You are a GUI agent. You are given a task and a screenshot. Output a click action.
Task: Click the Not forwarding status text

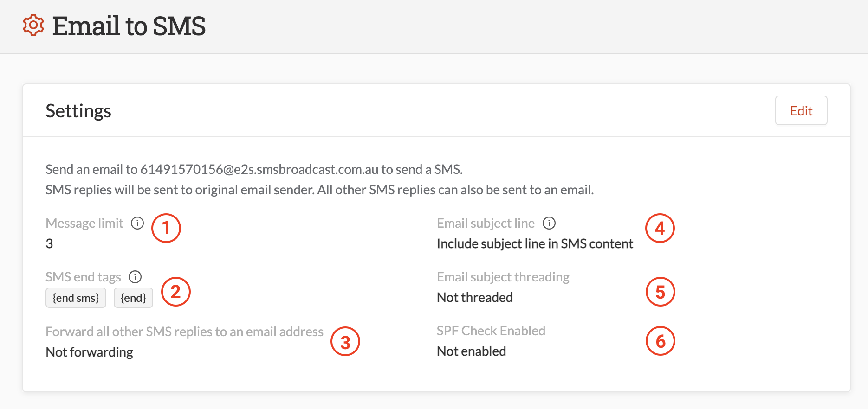coord(90,352)
